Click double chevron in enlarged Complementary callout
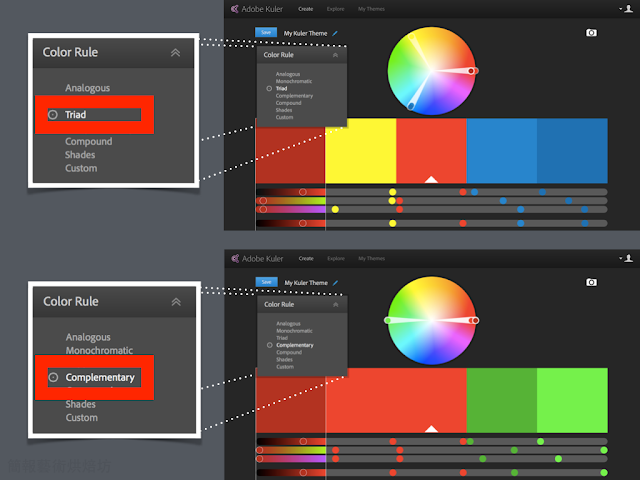 pyautogui.click(x=176, y=302)
